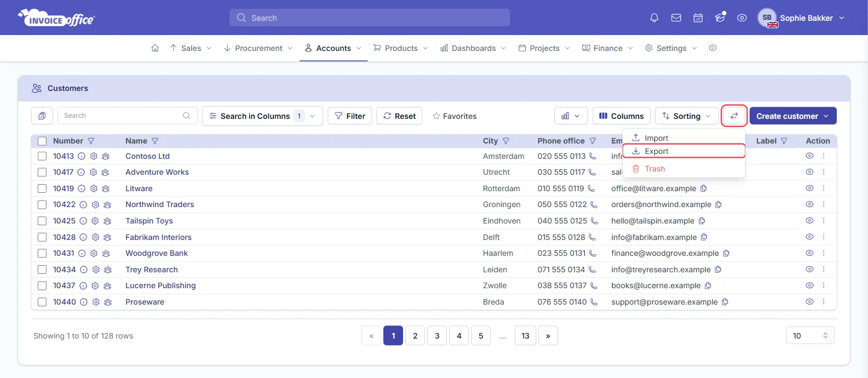This screenshot has height=378, width=868.
Task: Click filter funnel on Number column
Action: point(91,141)
